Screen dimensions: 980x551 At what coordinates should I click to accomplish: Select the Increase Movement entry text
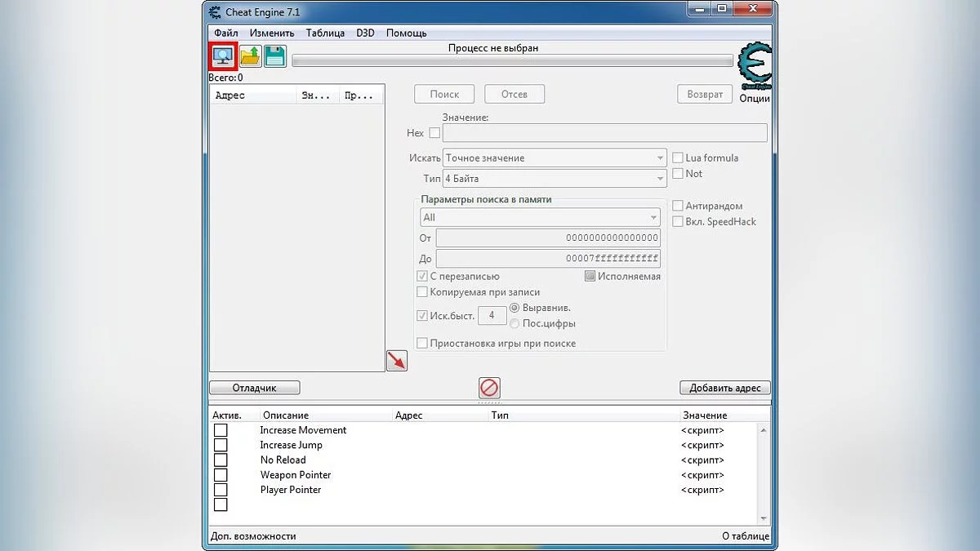[303, 430]
